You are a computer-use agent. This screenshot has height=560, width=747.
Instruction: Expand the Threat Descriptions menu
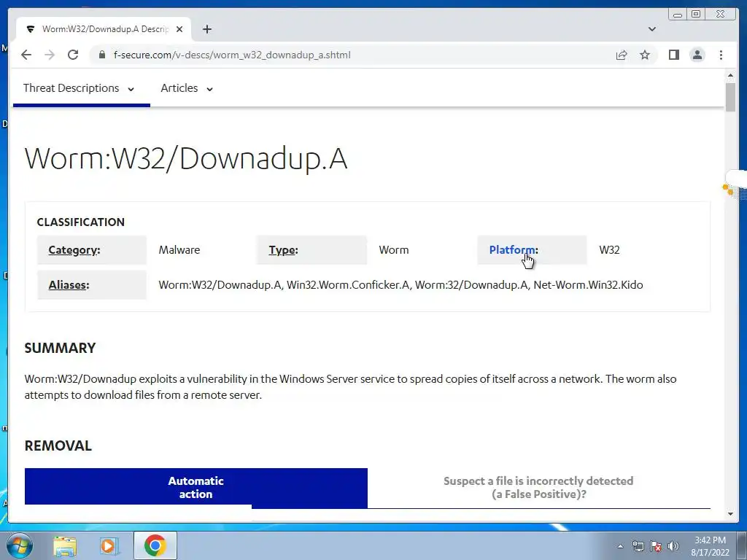pos(79,88)
